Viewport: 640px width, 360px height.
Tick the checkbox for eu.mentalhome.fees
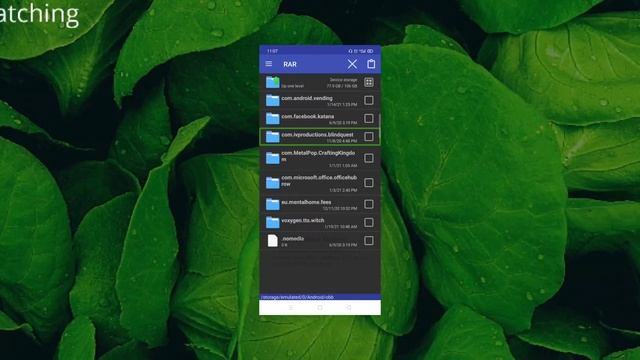point(369,204)
